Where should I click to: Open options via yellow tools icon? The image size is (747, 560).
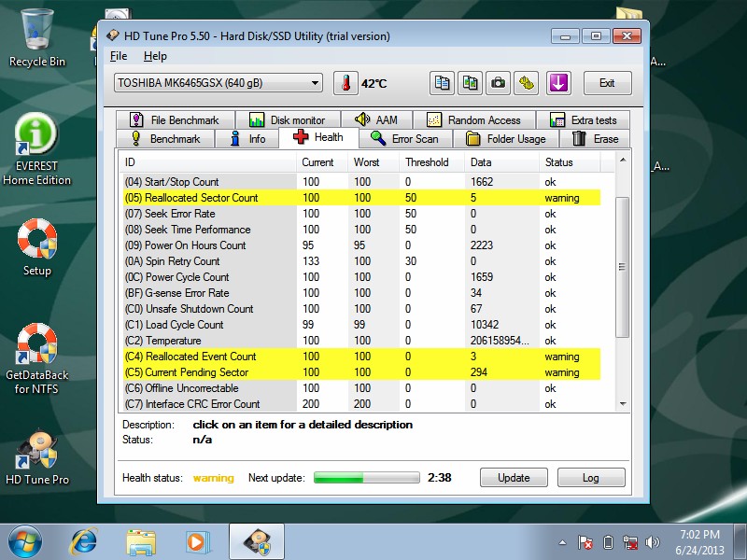(x=526, y=83)
